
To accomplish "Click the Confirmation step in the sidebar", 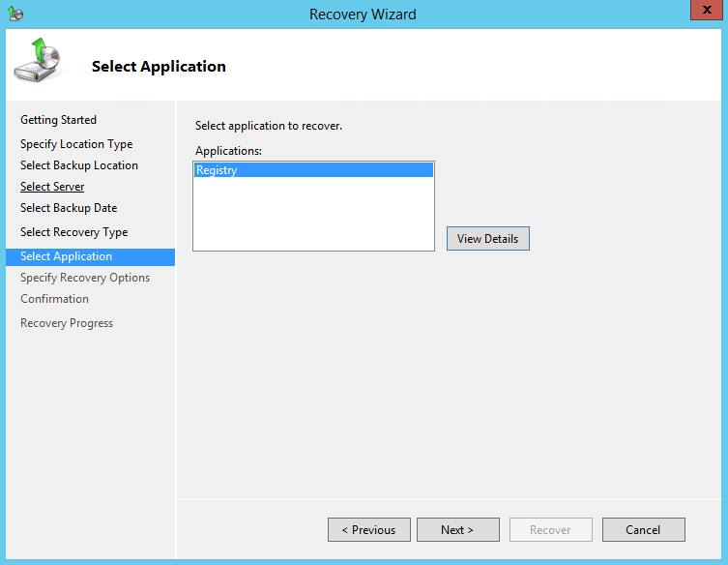I will coord(55,299).
